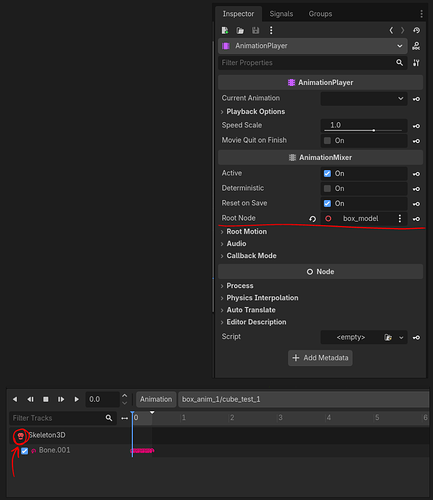This screenshot has width=433, height=500.
Task: Select the box_anim_1/cube_test_1 animation field
Action: point(304,399)
